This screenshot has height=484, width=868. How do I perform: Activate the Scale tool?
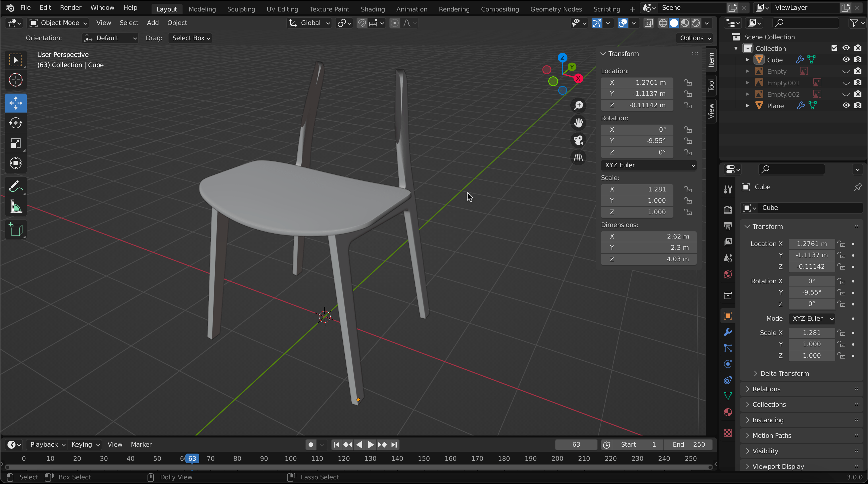pos(15,143)
